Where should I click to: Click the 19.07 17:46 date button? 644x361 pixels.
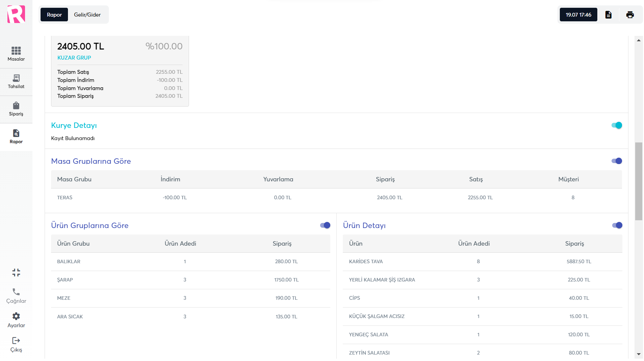[x=578, y=15]
